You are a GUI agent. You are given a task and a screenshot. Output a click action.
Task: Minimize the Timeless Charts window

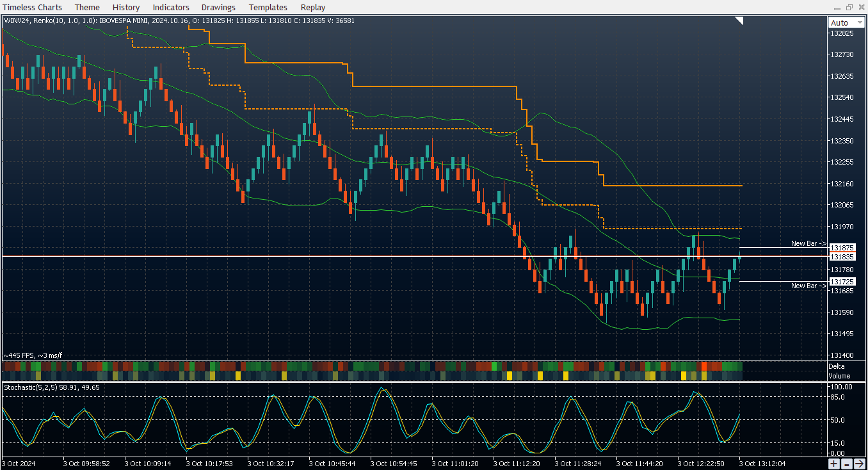(x=837, y=7)
